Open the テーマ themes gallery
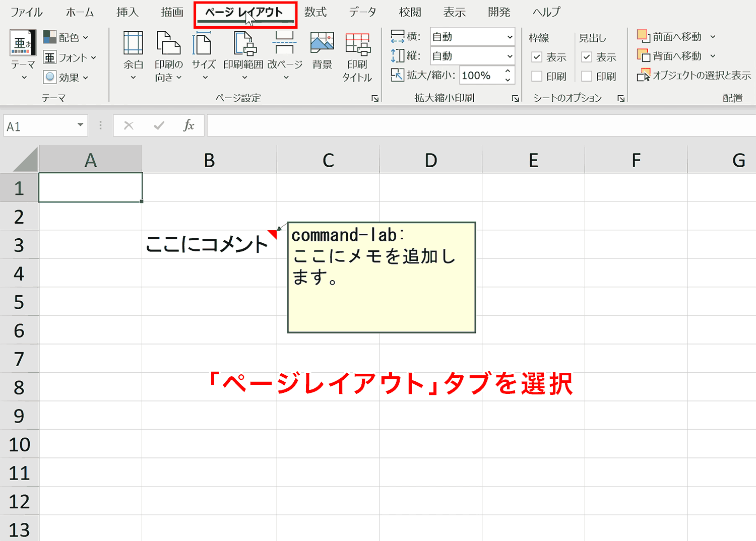Viewport: 756px width, 541px height. pos(23,55)
